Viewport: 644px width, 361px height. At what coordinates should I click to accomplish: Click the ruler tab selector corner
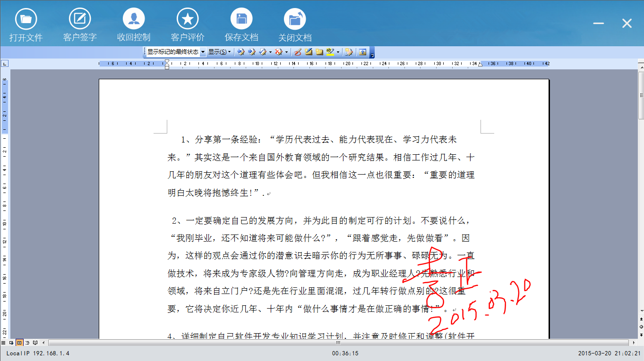5,63
